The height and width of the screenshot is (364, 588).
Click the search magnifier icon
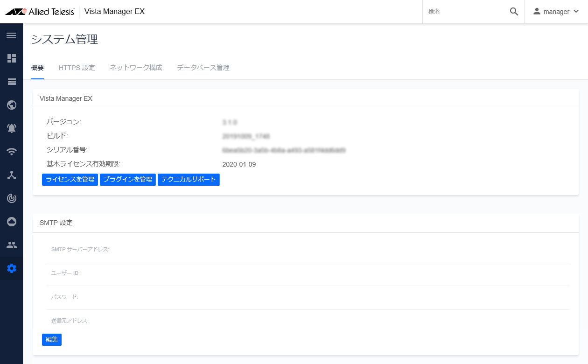point(514,12)
